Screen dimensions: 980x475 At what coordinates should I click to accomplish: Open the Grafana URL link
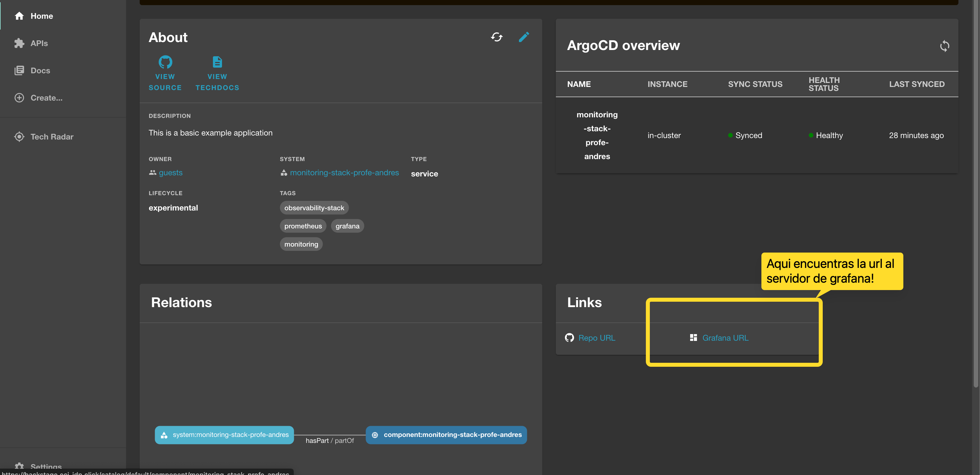(725, 338)
